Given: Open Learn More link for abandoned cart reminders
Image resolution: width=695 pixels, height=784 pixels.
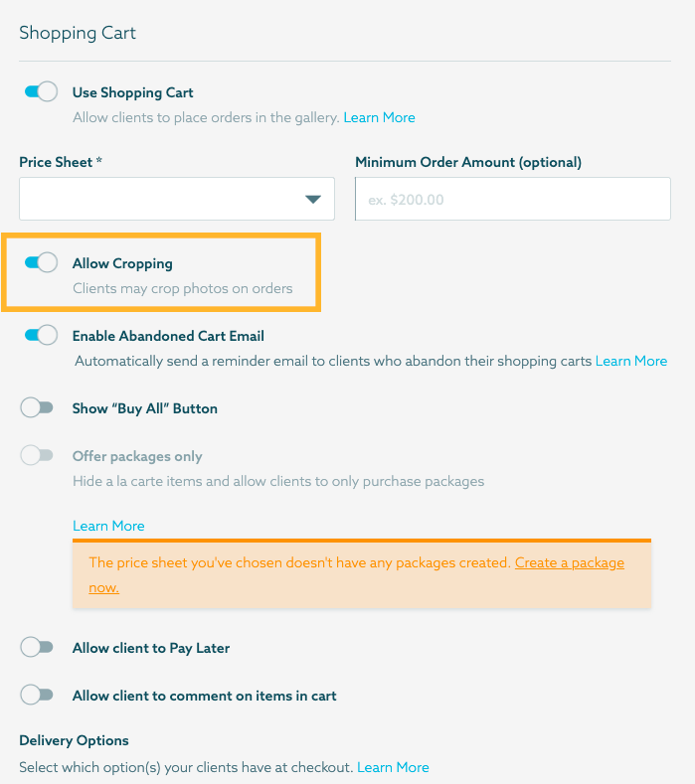Looking at the screenshot, I should tap(630, 361).
